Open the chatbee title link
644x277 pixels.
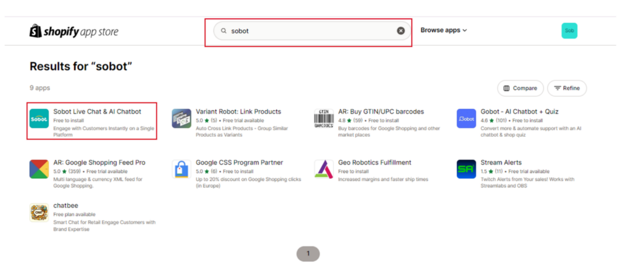point(66,206)
